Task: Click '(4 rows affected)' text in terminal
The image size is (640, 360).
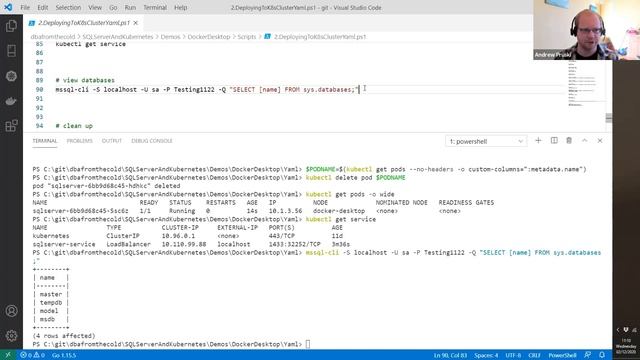Action: pyautogui.click(x=64, y=336)
